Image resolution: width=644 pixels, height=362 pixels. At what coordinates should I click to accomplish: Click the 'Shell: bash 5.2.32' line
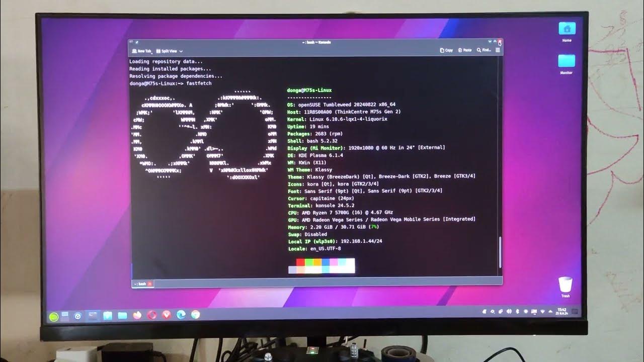tap(312, 141)
